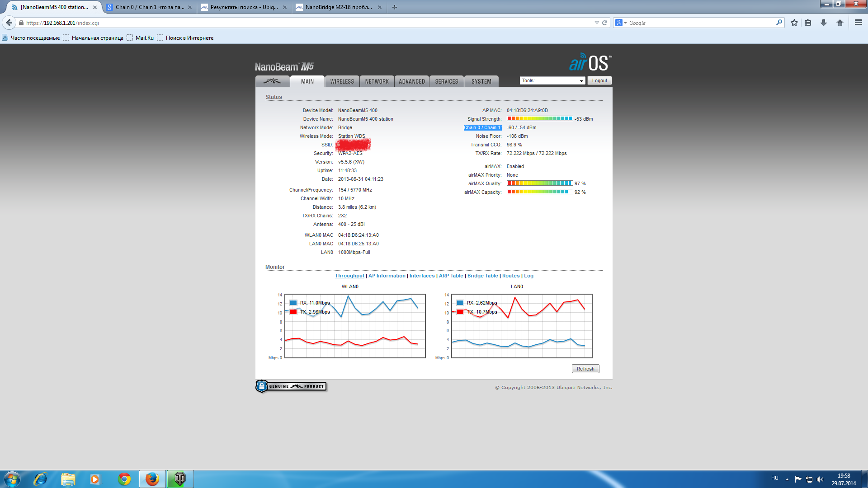Image resolution: width=868 pixels, height=488 pixels.
Task: Open the Bridge Table link
Action: pos(482,276)
